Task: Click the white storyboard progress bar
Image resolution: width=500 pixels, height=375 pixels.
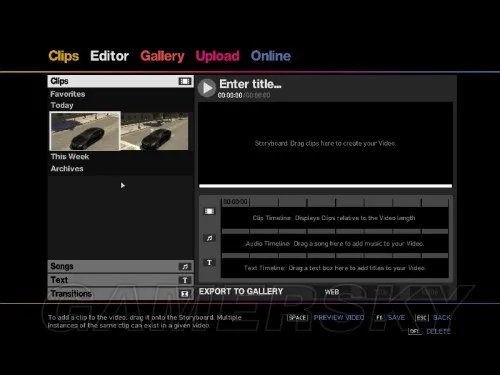Action: (325, 186)
